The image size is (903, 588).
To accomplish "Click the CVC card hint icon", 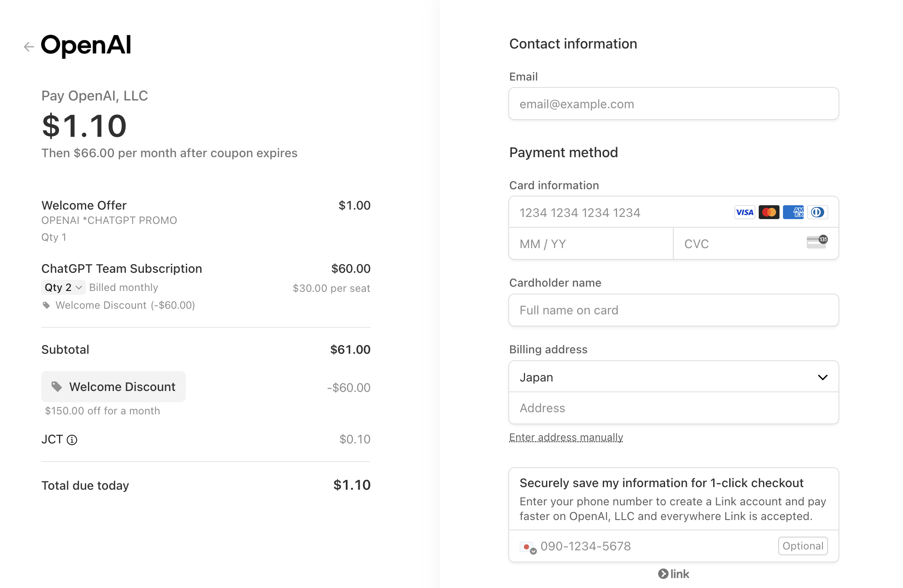I will (817, 242).
